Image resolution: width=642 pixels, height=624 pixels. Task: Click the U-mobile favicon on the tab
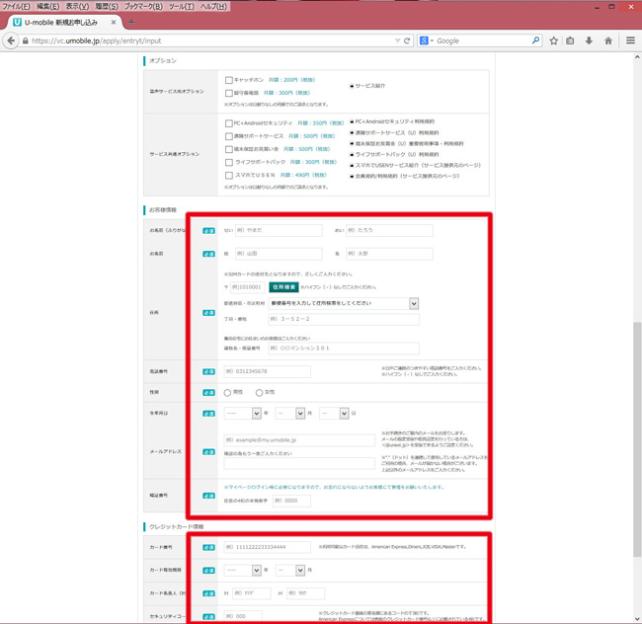point(17,22)
